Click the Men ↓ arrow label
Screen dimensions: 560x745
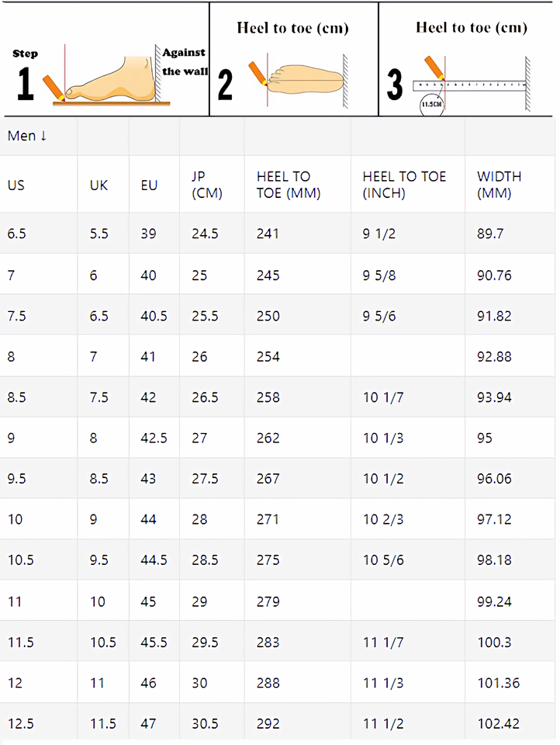click(27, 136)
